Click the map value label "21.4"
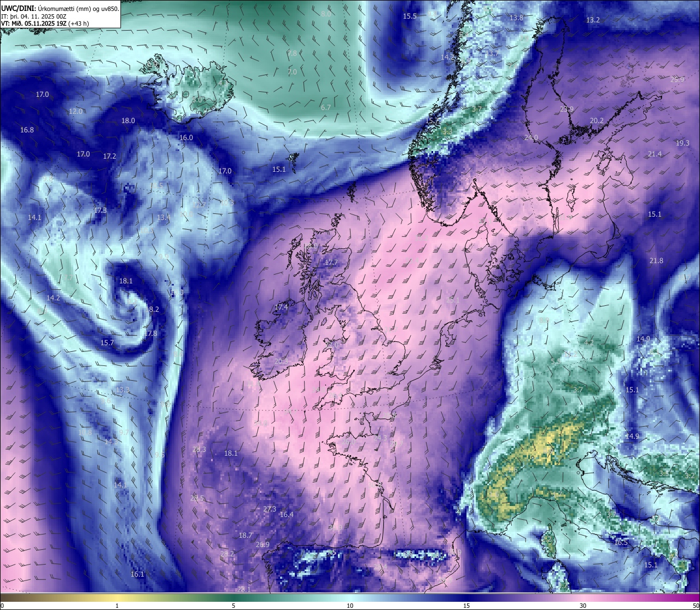The height and width of the screenshot is (610, 700). point(655,154)
